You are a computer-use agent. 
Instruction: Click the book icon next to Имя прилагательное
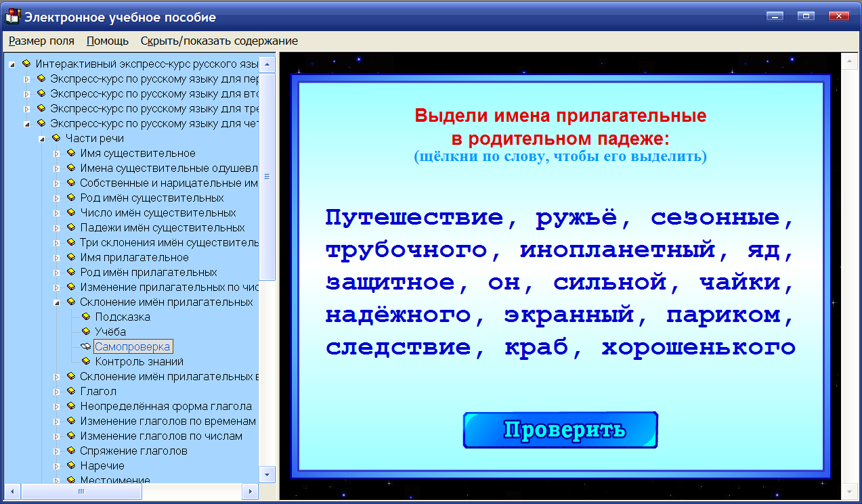[x=72, y=257]
